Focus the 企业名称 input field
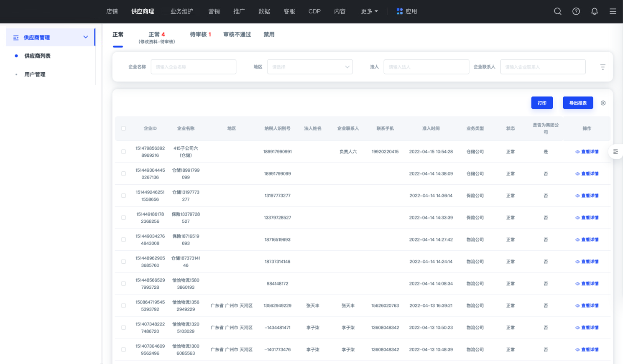Image resolution: width=623 pixels, height=364 pixels. (194, 67)
